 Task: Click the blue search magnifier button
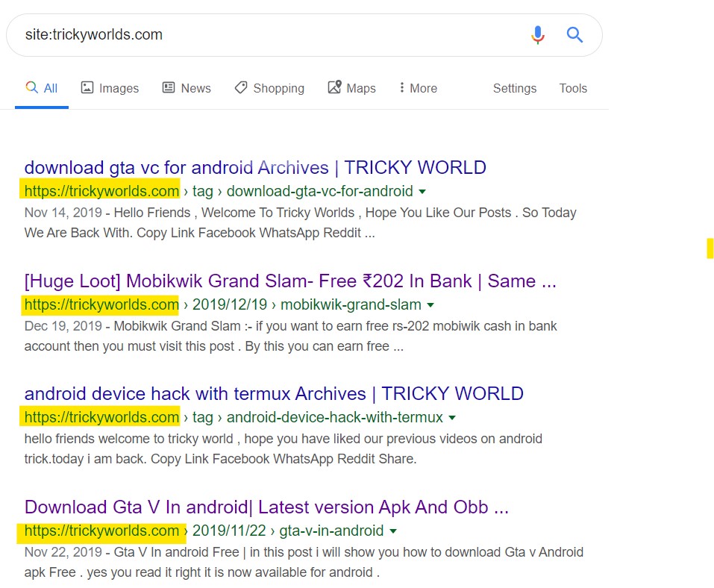coord(574,34)
